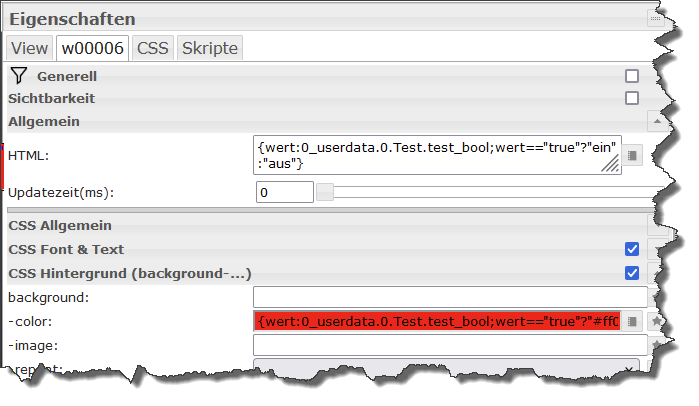The height and width of the screenshot is (406, 699).
Task: Click the star icon next to -color
Action: (656, 321)
